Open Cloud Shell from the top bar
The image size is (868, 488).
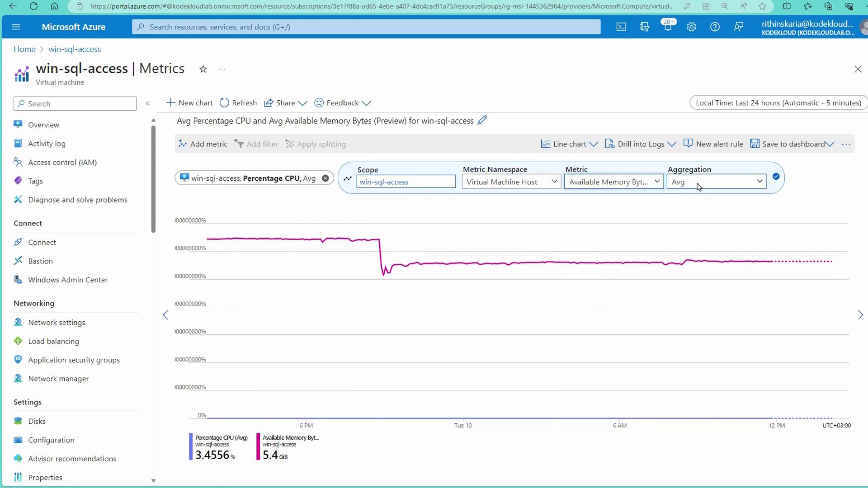(621, 27)
